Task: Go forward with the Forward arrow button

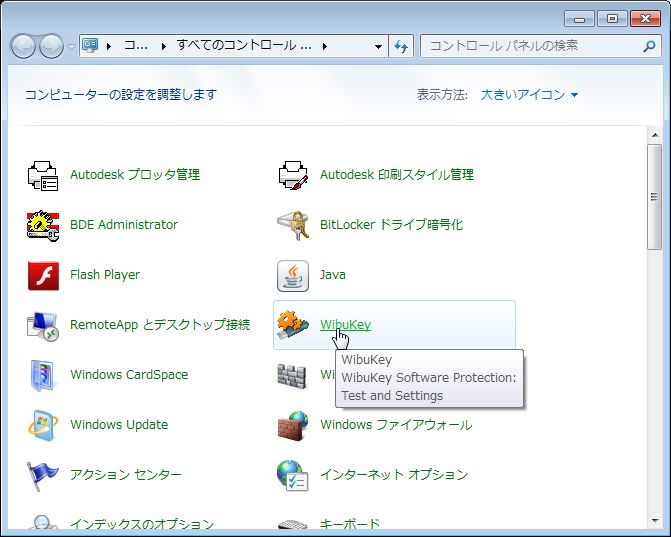Action: tap(51, 46)
